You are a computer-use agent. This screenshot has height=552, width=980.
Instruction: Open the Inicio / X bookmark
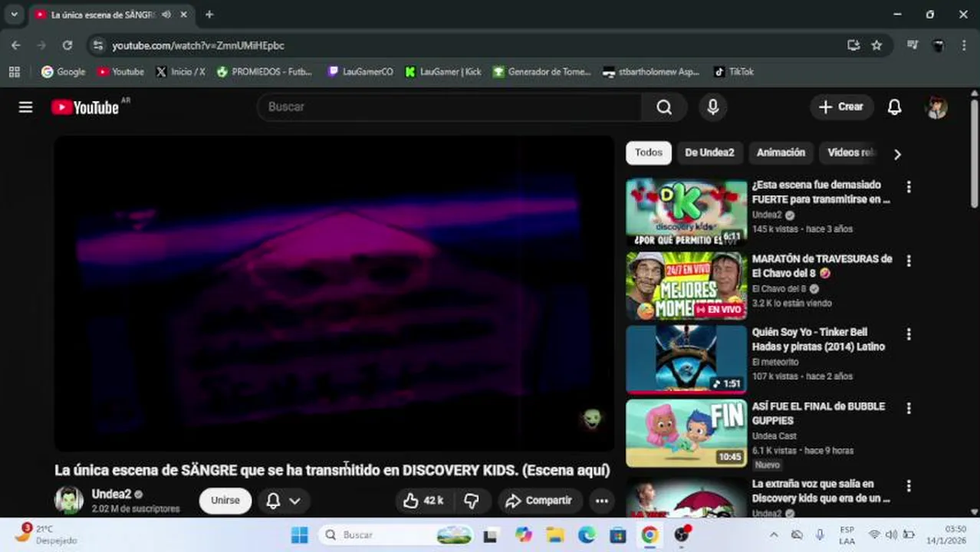(180, 71)
